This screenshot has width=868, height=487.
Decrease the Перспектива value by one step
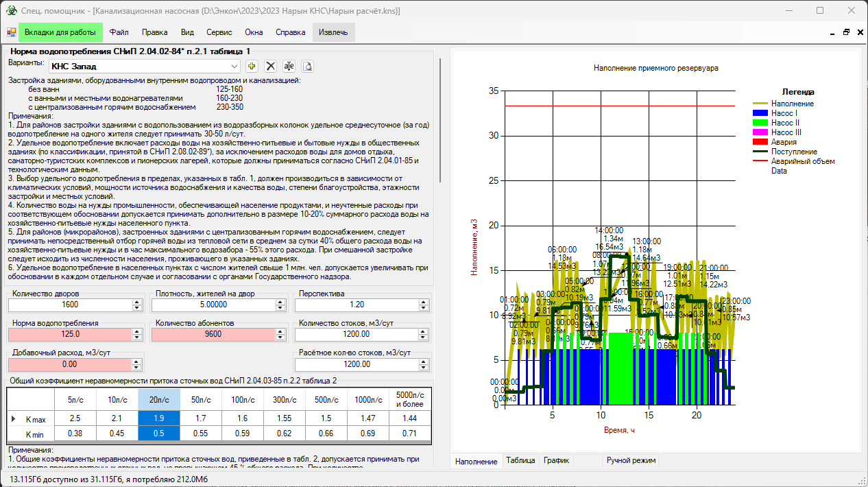click(424, 308)
